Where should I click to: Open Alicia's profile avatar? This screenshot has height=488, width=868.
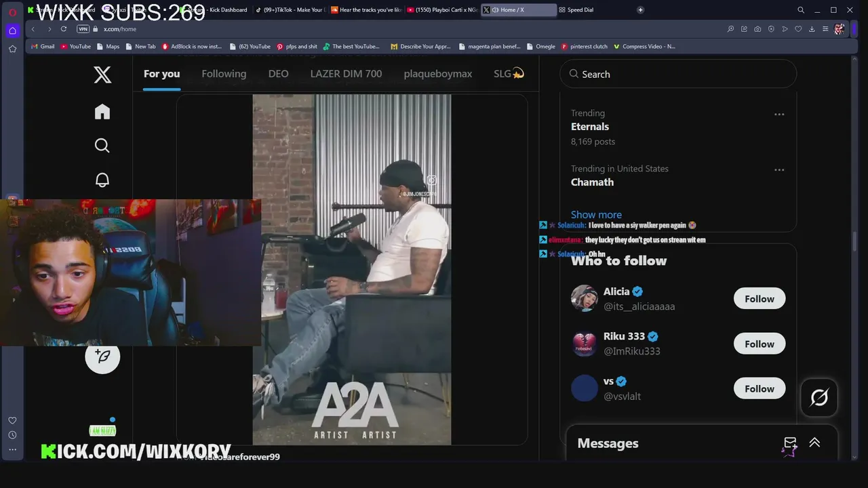click(584, 298)
